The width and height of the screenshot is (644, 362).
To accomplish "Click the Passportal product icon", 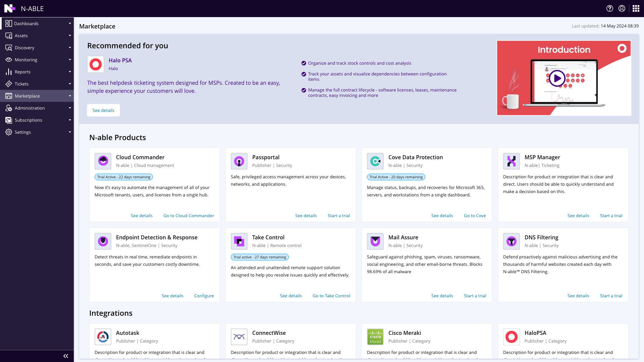I will [239, 161].
